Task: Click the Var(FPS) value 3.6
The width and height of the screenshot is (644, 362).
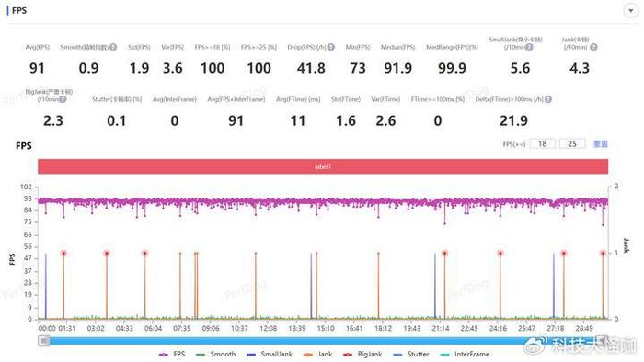Action: (173, 68)
